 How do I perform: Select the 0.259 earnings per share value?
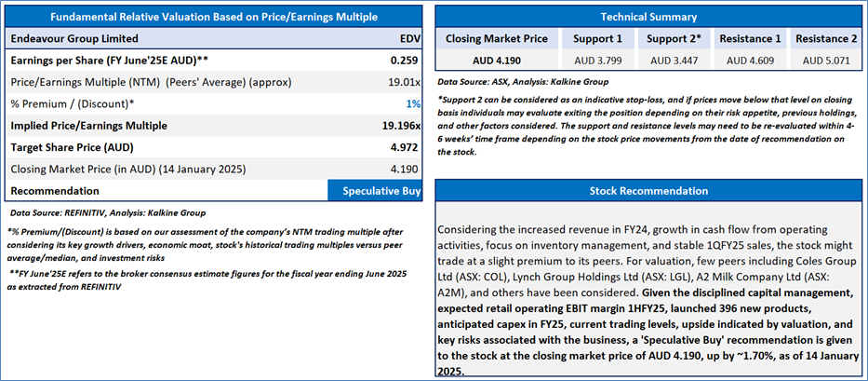[407, 61]
